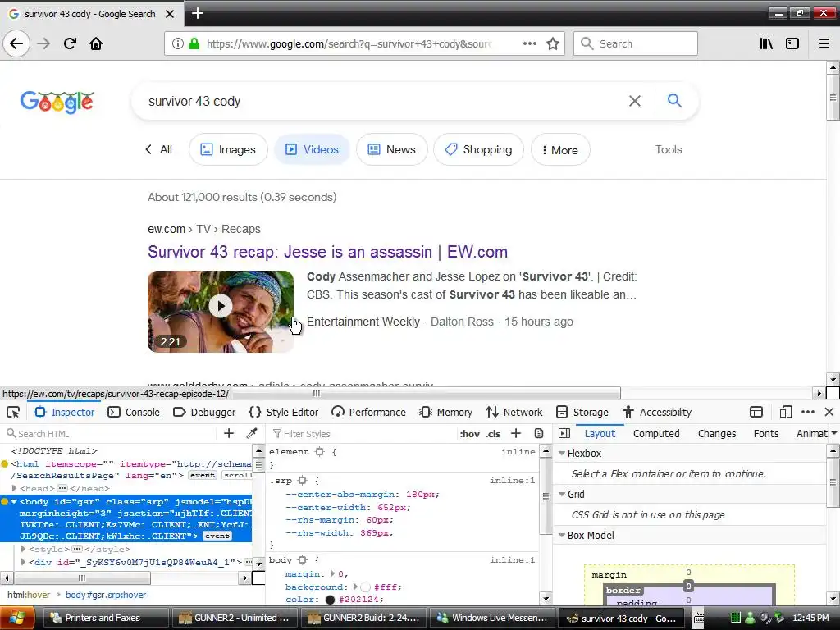Viewport: 840px width, 630px height.
Task: Switch to the Console tab
Action: (134, 412)
